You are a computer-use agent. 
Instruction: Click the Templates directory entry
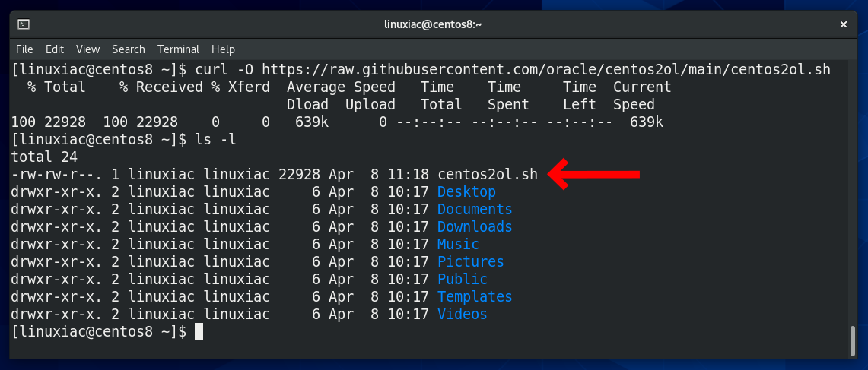(475, 297)
